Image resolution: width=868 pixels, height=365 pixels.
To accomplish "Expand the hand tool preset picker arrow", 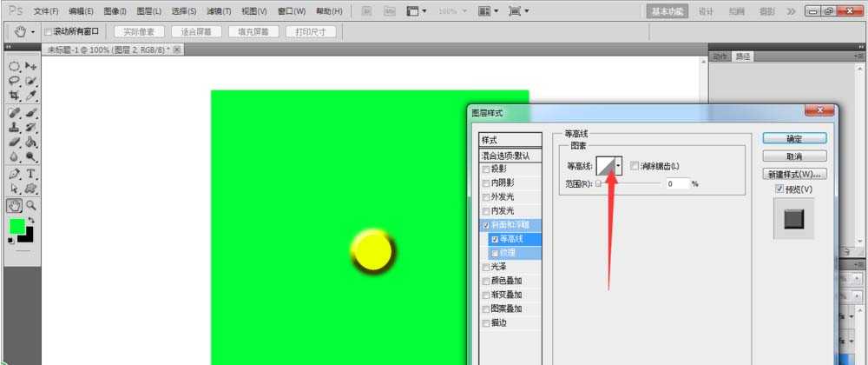I will [33, 31].
